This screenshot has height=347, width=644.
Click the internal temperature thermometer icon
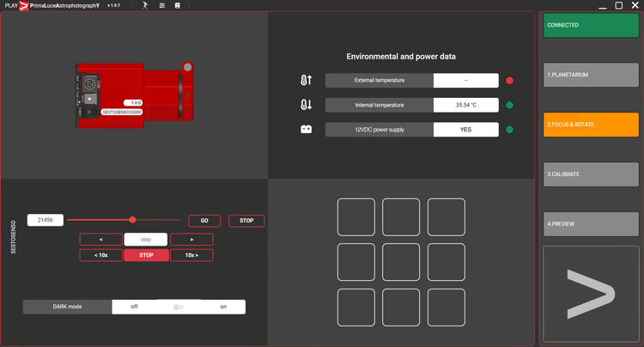(307, 106)
